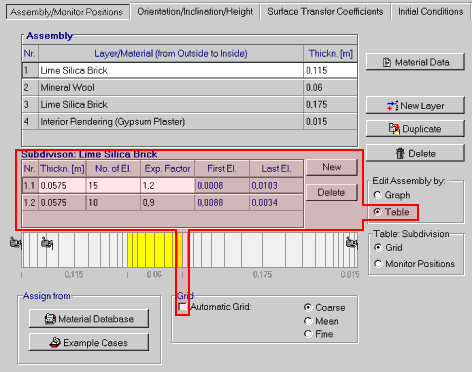Click Last El. column header
Image resolution: width=472 pixels, height=372 pixels.
276,169
